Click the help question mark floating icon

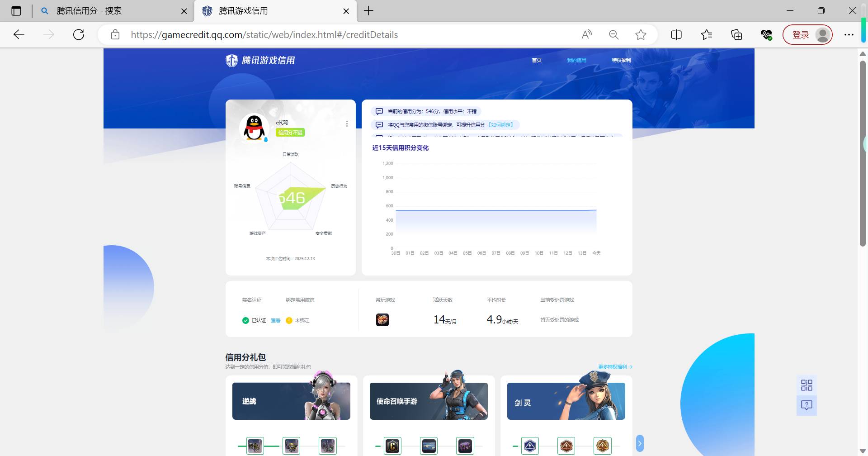click(807, 405)
